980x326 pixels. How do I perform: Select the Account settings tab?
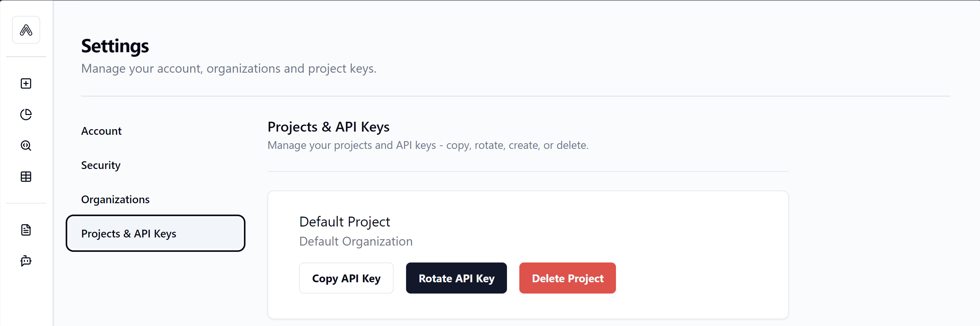coord(101,131)
